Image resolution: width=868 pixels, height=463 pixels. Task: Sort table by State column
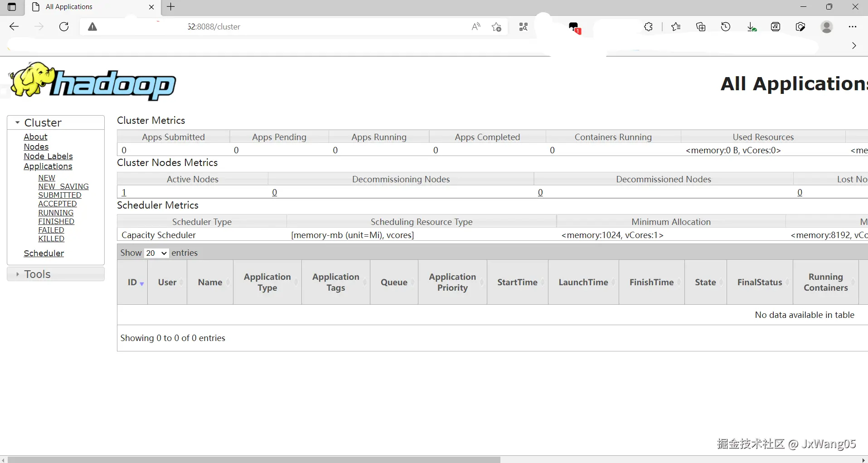(706, 282)
